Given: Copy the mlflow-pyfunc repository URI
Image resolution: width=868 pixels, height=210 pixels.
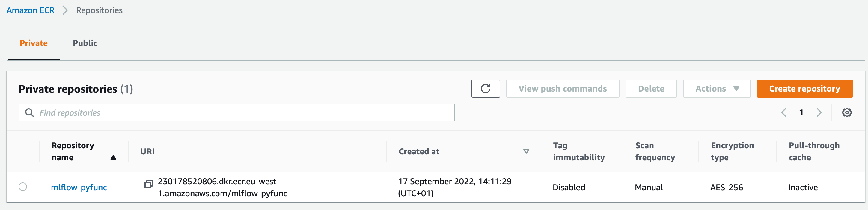Looking at the screenshot, I should coord(148,184).
